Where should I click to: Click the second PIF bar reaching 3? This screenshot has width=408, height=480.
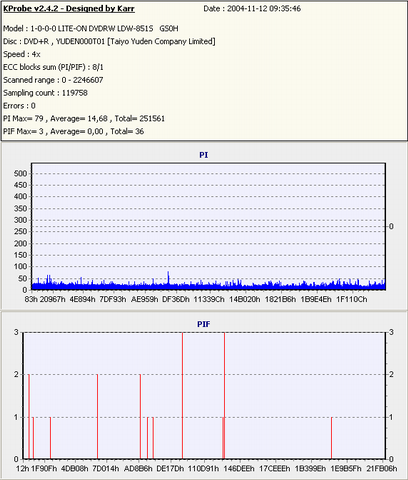coord(224,396)
